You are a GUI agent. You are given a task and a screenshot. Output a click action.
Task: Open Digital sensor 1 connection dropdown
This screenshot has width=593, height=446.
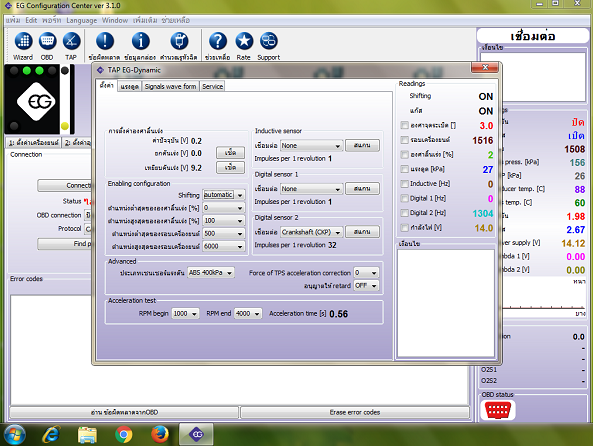[x=311, y=189]
